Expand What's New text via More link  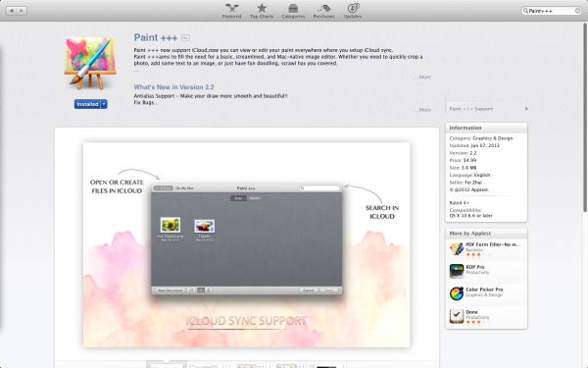point(423,110)
